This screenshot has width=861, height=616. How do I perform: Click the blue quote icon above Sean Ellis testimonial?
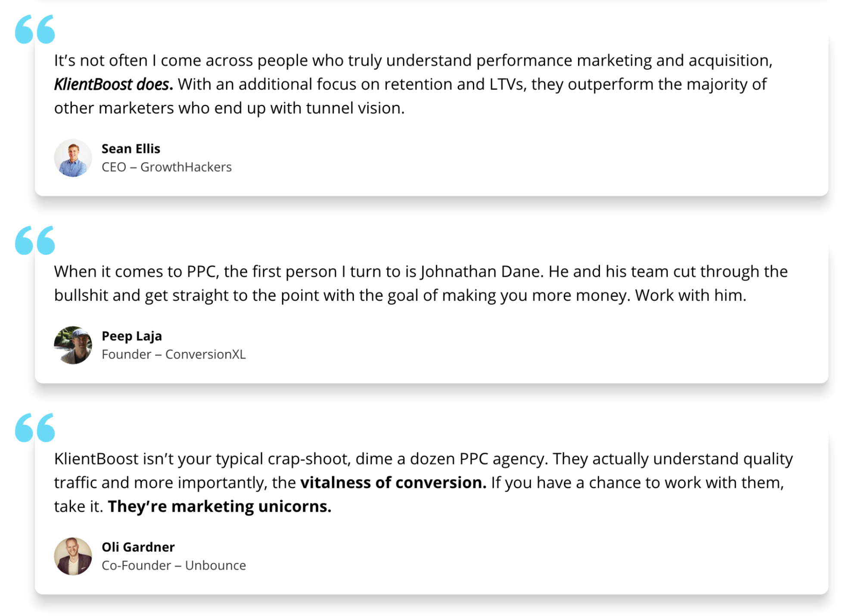point(35,29)
